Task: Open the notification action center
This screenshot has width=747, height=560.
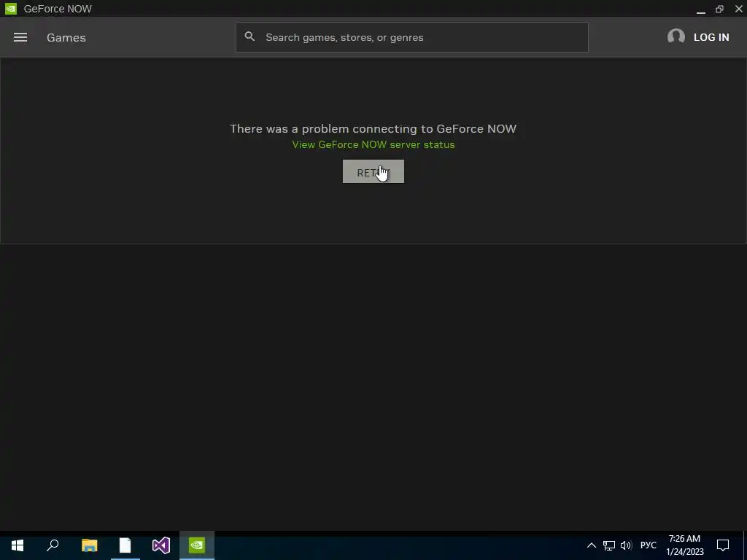Action: point(723,545)
